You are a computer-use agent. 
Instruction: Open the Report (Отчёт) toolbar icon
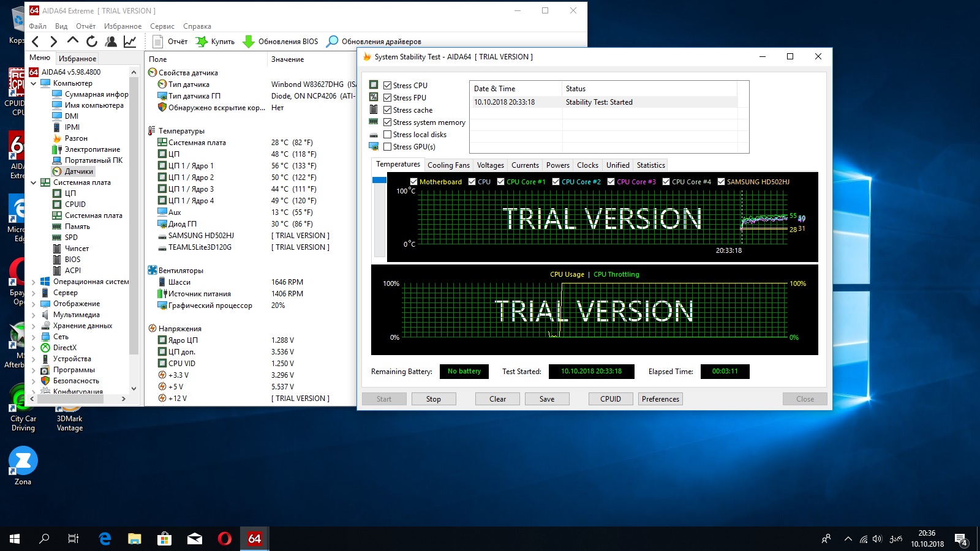(x=158, y=42)
